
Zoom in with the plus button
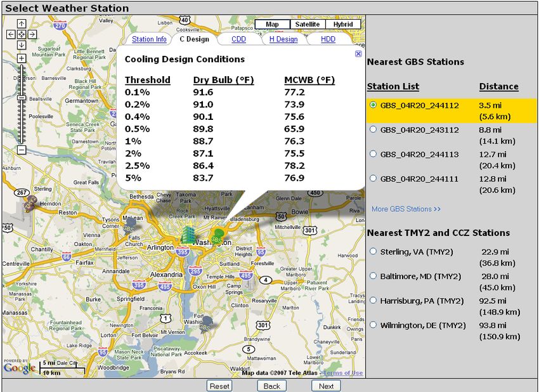tap(22, 58)
